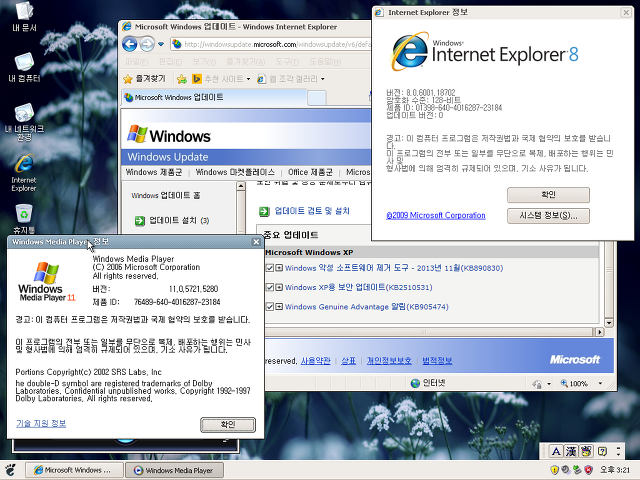Expand details for KB890830 update
The width and height of the screenshot is (640, 480).
279,268
